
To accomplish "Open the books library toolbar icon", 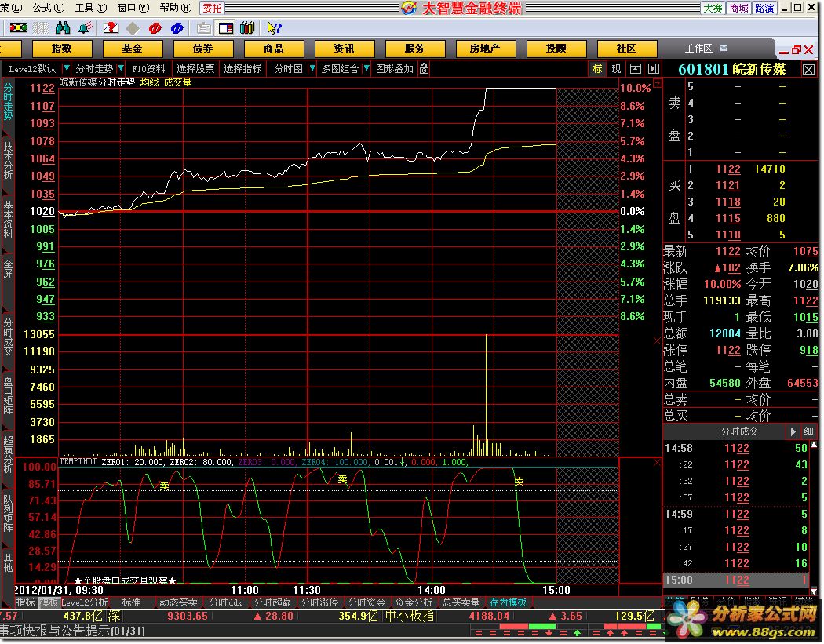I will 247,27.
